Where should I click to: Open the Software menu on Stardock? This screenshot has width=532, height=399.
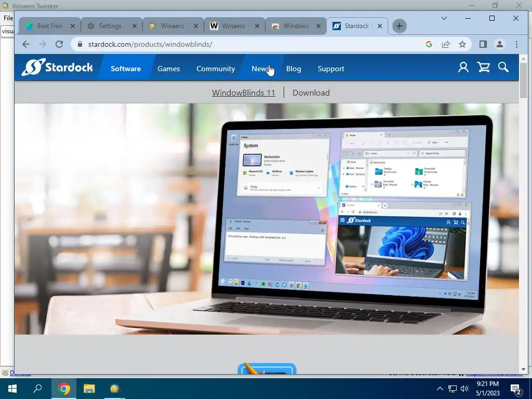click(126, 69)
